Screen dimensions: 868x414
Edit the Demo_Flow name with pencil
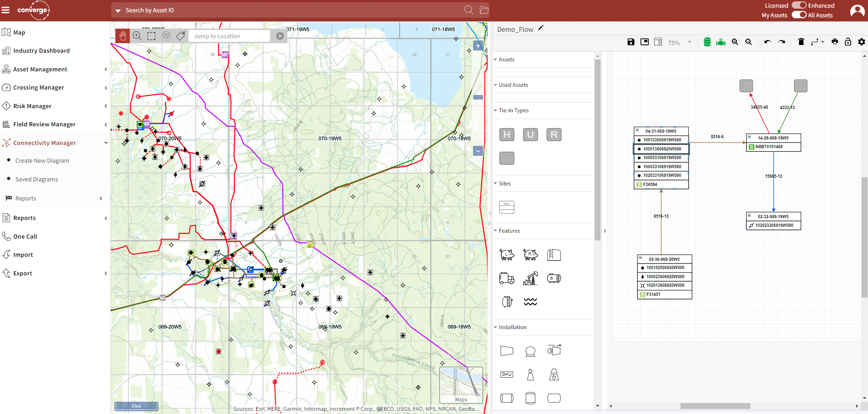(541, 28)
